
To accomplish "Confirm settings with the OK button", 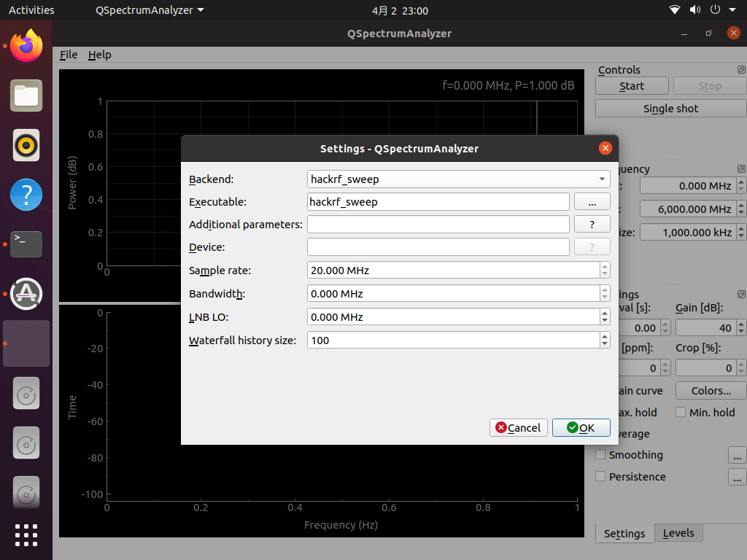I will [581, 427].
